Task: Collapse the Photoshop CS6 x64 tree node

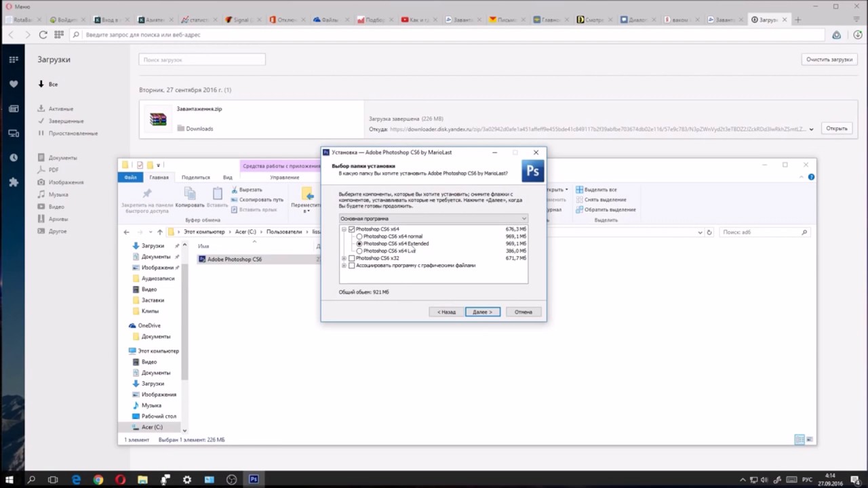Action: [x=344, y=229]
